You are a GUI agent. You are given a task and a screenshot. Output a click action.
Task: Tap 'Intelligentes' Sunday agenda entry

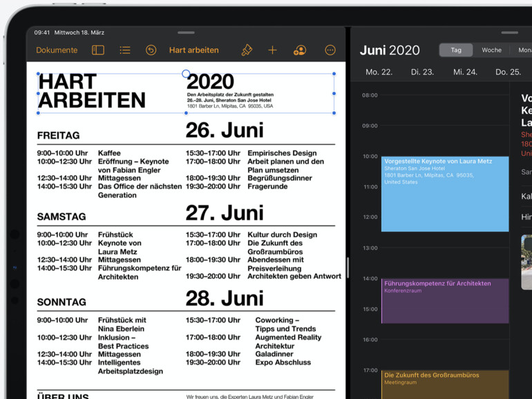click(119, 362)
